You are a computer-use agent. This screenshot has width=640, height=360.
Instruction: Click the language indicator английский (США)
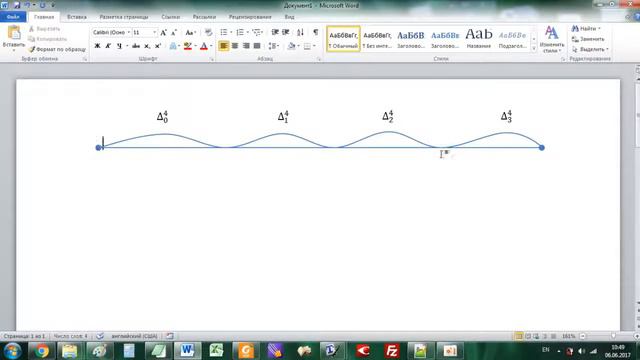(134, 336)
